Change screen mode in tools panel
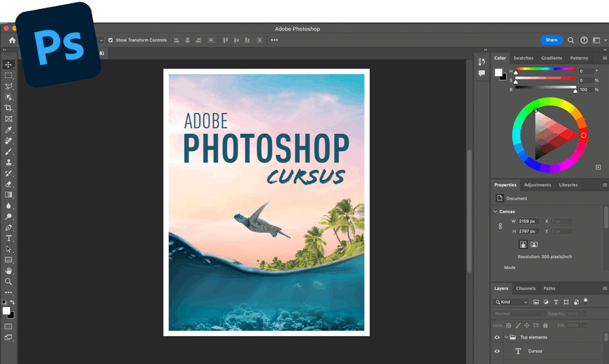 8,338
